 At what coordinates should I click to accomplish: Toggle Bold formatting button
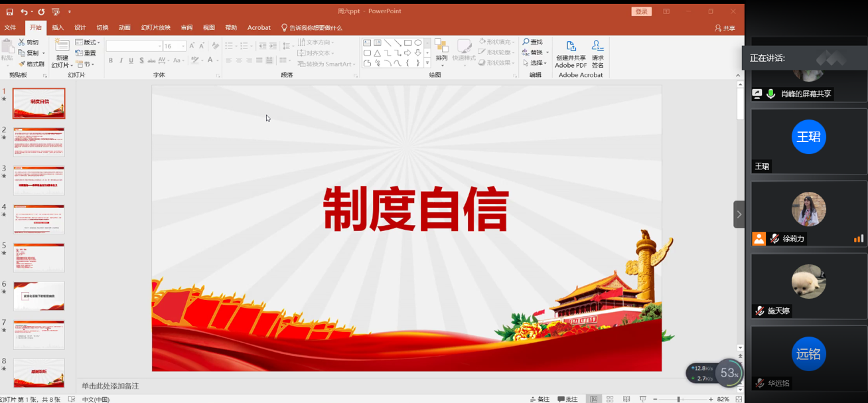click(111, 60)
